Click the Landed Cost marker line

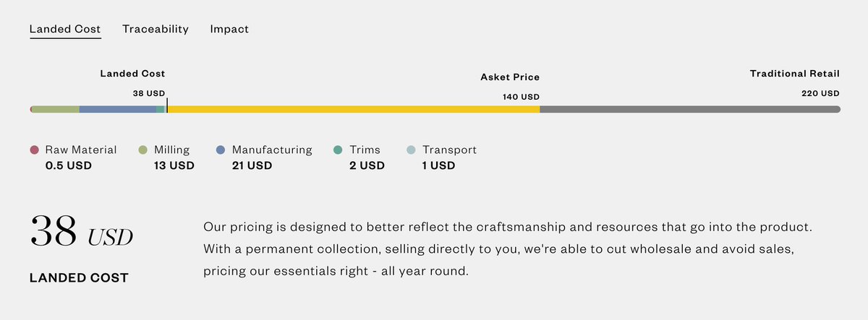(167, 106)
